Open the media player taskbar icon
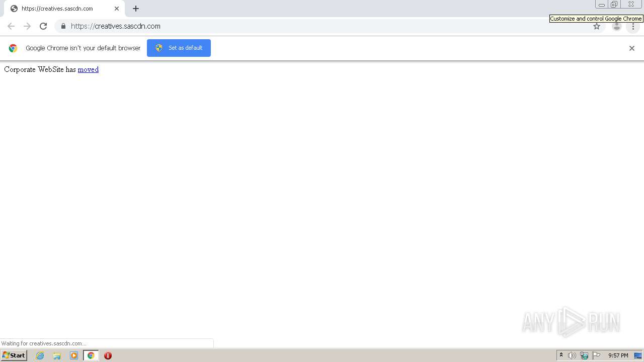This screenshot has height=362, width=644. click(x=74, y=355)
